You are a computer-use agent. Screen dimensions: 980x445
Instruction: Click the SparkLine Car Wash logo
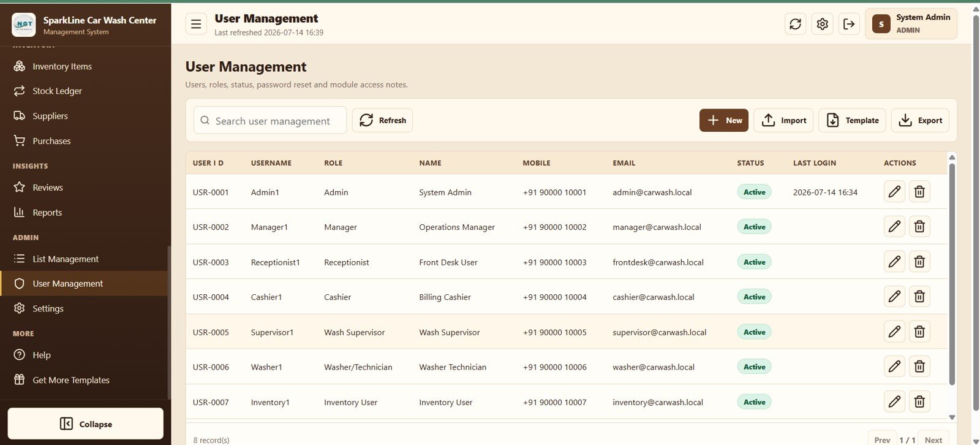point(24,25)
